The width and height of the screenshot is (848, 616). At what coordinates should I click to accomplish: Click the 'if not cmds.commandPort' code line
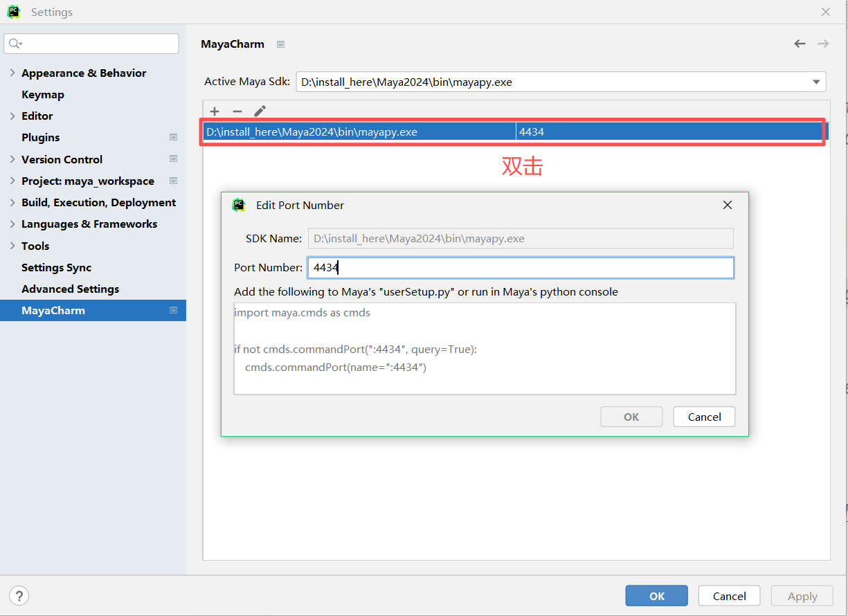[x=356, y=350]
